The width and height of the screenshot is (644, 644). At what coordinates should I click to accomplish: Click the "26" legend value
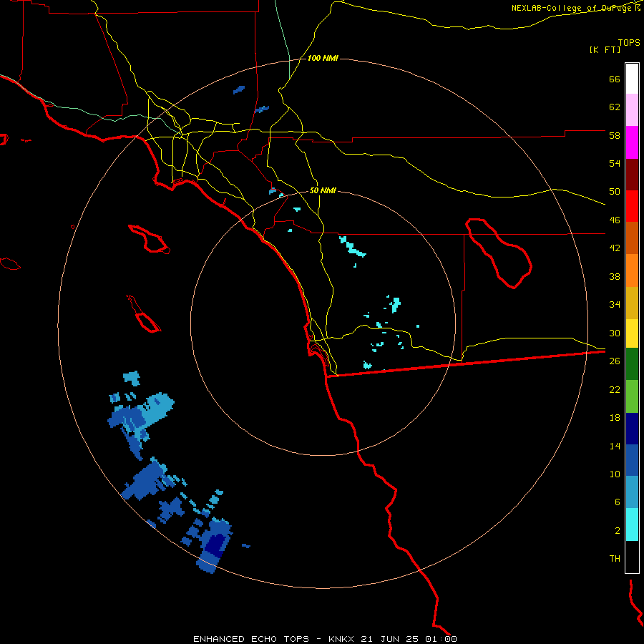click(x=615, y=361)
